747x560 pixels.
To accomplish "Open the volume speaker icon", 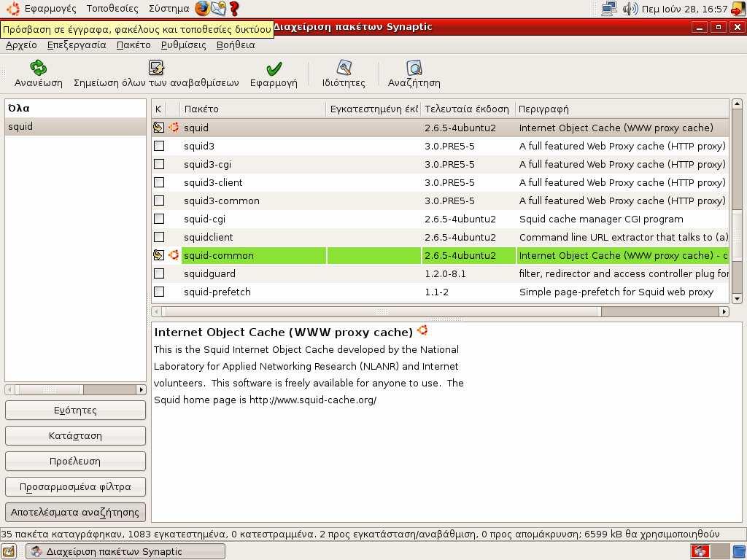I will tap(630, 9).
